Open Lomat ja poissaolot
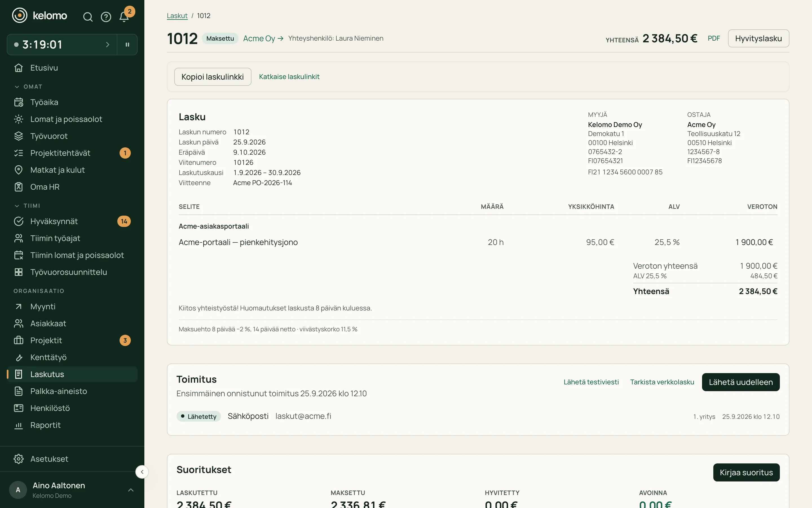Screen dimensions: 812x508 click(x=72, y=119)
